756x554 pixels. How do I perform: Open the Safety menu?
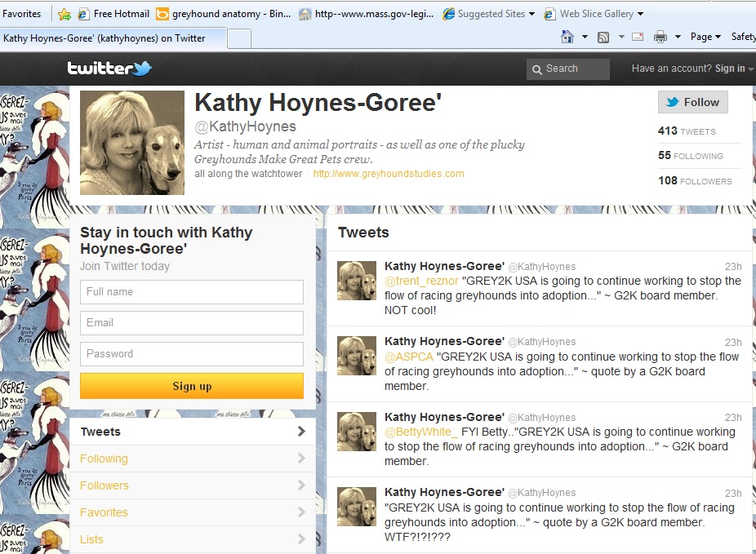pyautogui.click(x=743, y=37)
